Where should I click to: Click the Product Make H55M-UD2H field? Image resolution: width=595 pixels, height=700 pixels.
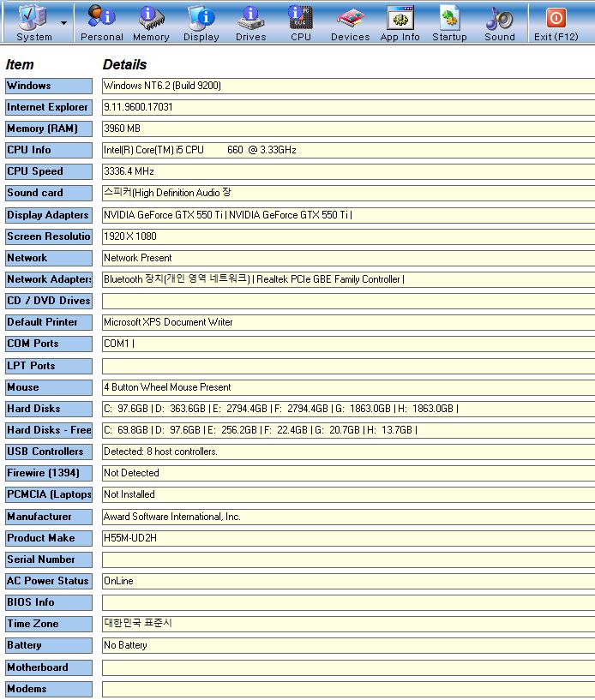click(x=347, y=538)
